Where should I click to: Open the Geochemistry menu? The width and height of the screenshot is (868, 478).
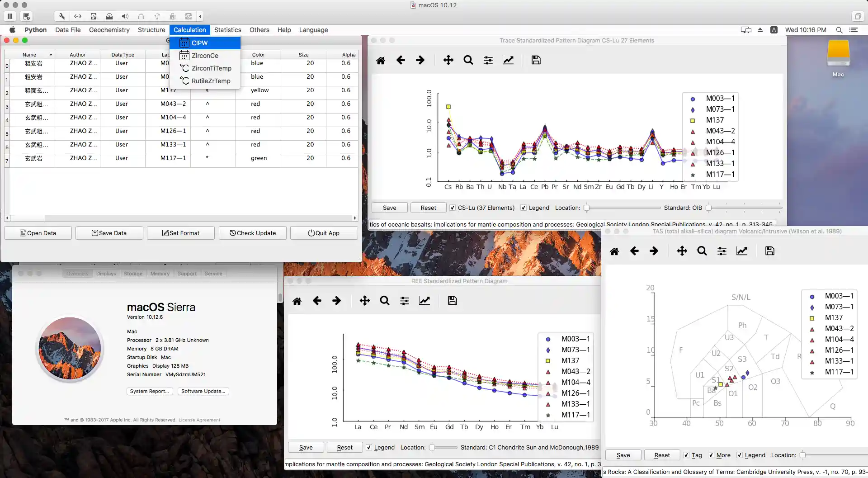109,30
